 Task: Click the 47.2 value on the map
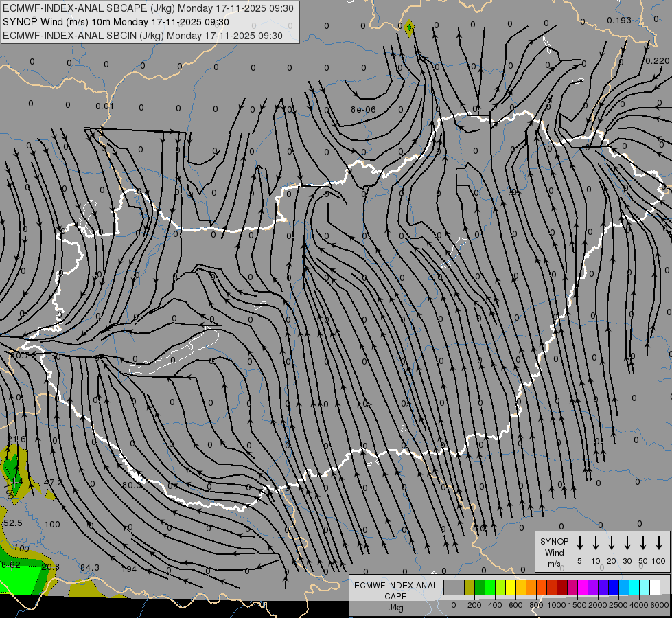[53, 483]
